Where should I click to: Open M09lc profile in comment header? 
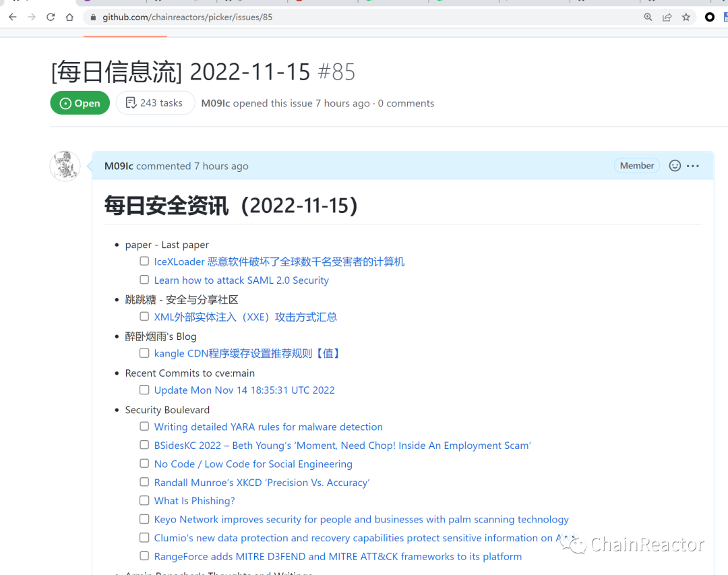119,167
